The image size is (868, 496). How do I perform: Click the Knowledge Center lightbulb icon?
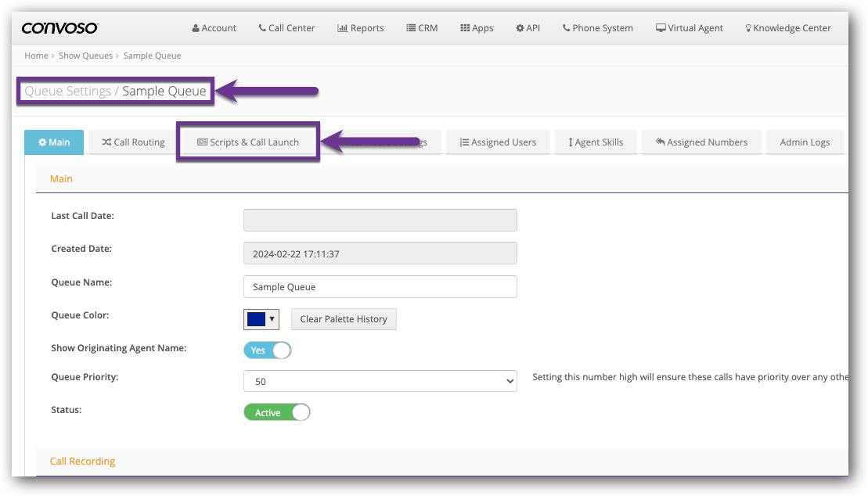(x=748, y=28)
